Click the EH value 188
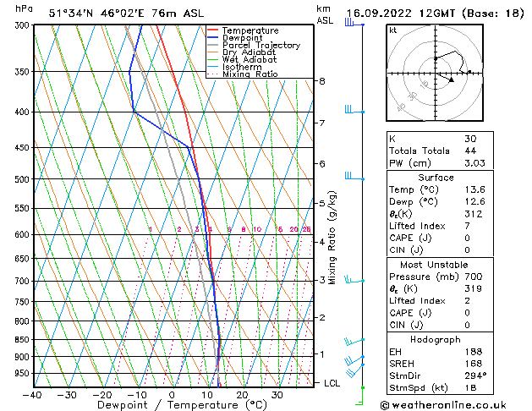The height and width of the screenshot is (411, 532). point(474,352)
